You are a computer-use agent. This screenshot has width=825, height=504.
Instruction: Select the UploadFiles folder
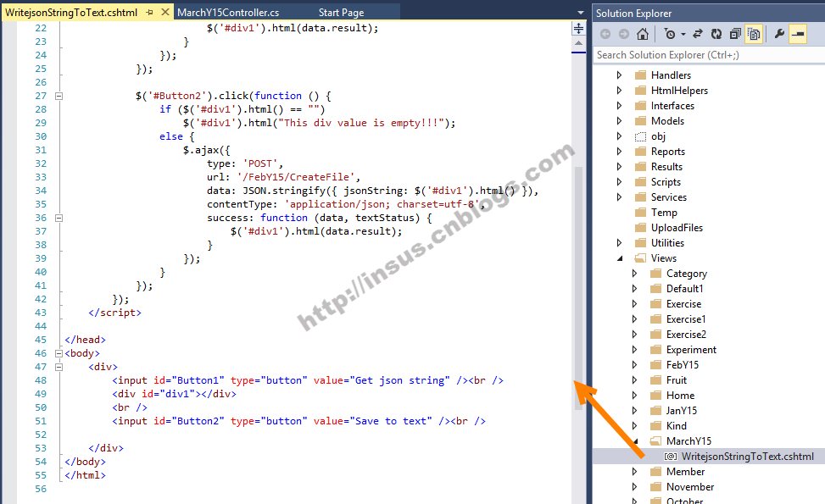(x=676, y=228)
